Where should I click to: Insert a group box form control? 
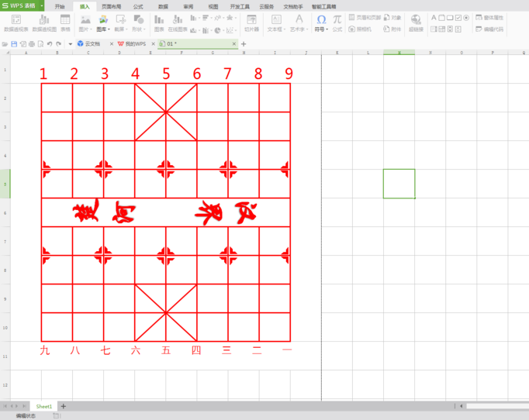(441, 18)
